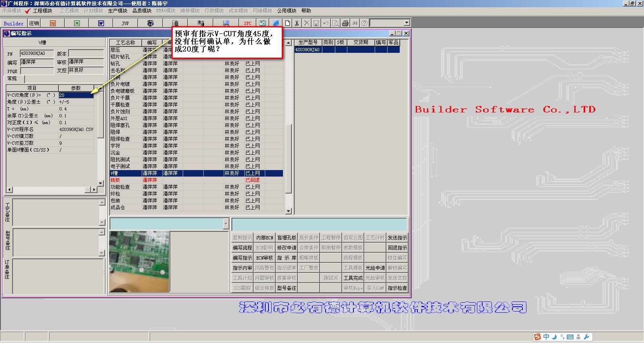Click the computer monitor icon in the toolbar
Screen dimensions: 644x343
(226, 23)
